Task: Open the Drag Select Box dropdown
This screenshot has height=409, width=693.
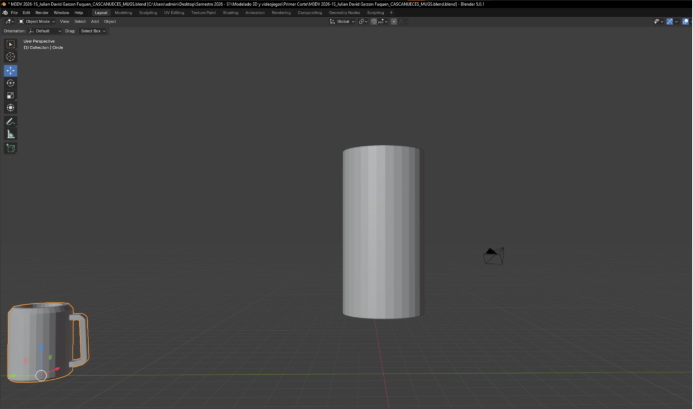Action: pyautogui.click(x=92, y=31)
